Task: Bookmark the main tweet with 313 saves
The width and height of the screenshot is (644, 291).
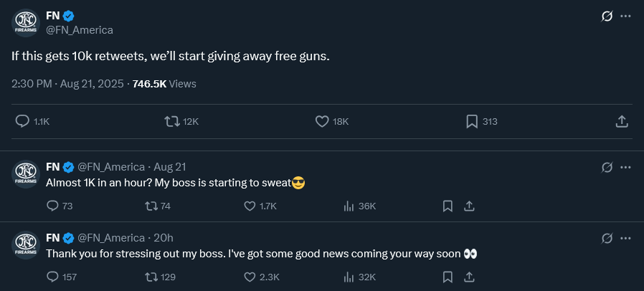Action: [472, 122]
